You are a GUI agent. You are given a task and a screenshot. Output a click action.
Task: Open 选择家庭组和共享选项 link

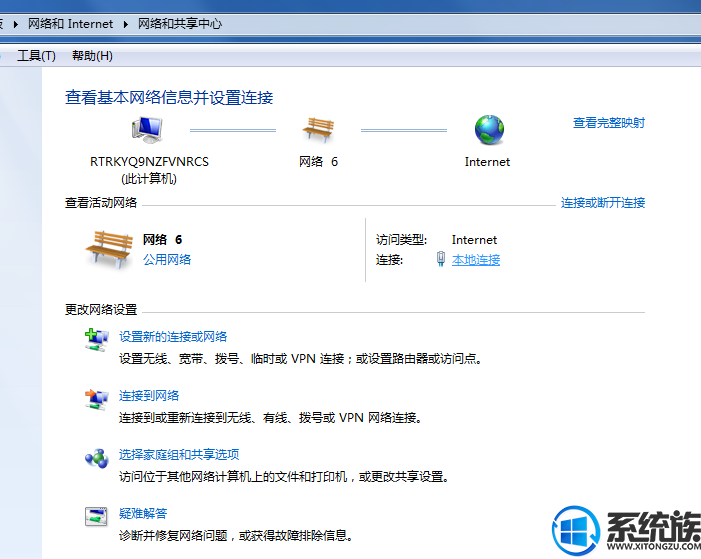tap(179, 454)
